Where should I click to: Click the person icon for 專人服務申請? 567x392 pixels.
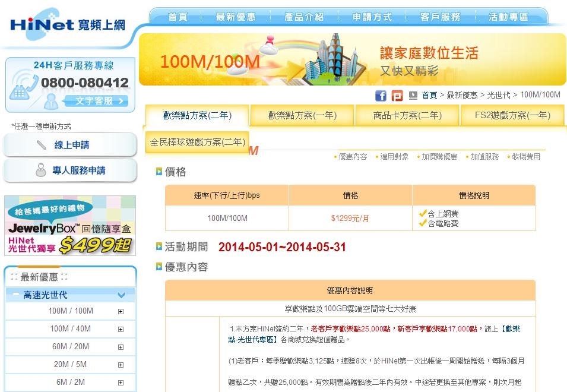pyautogui.click(x=41, y=170)
